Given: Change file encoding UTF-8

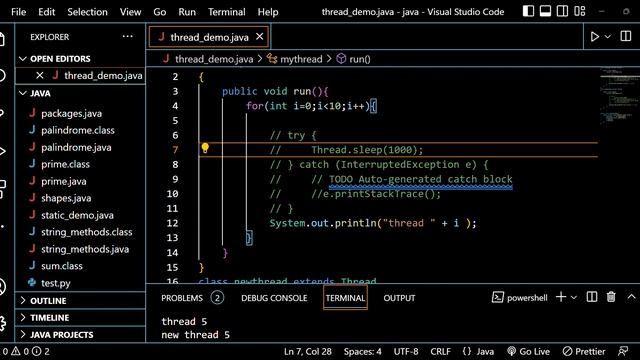Looking at the screenshot, I should pyautogui.click(x=406, y=351).
